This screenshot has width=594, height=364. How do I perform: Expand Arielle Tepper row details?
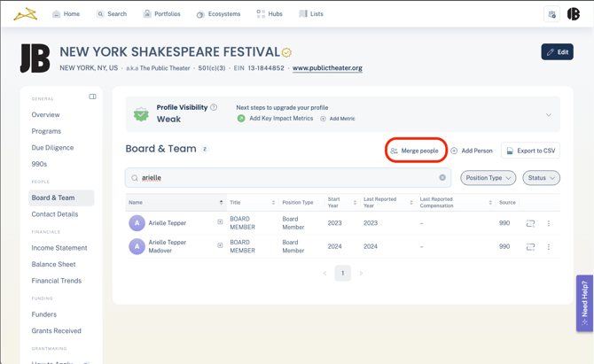(x=220, y=222)
